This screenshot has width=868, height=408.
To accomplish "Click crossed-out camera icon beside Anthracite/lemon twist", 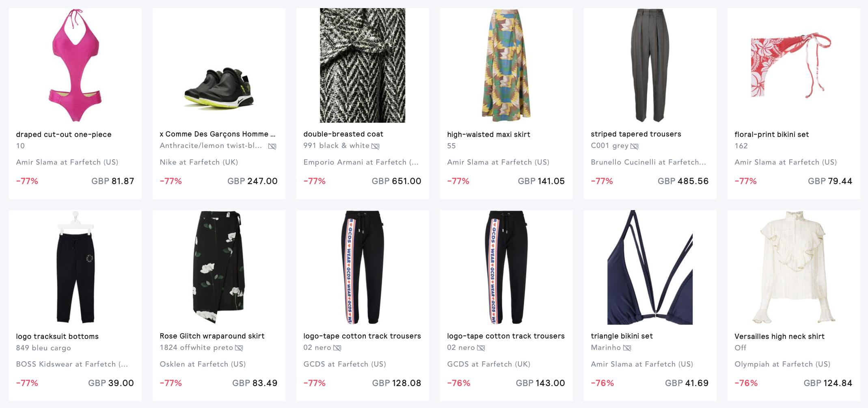I will [x=272, y=146].
